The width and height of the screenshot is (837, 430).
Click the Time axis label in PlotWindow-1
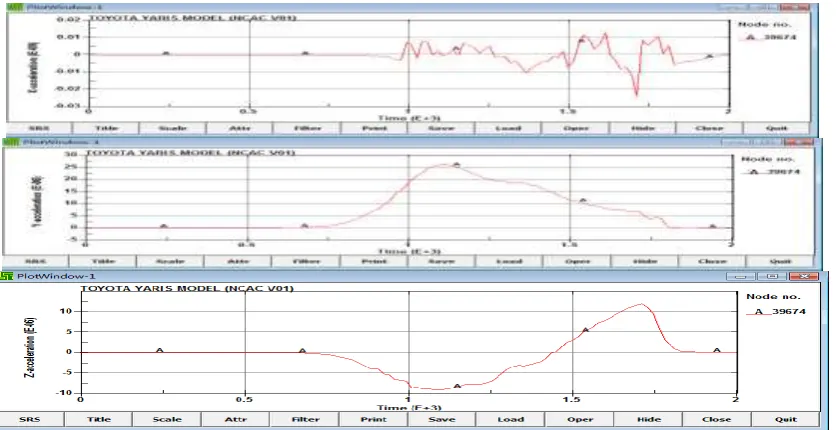pos(409,408)
